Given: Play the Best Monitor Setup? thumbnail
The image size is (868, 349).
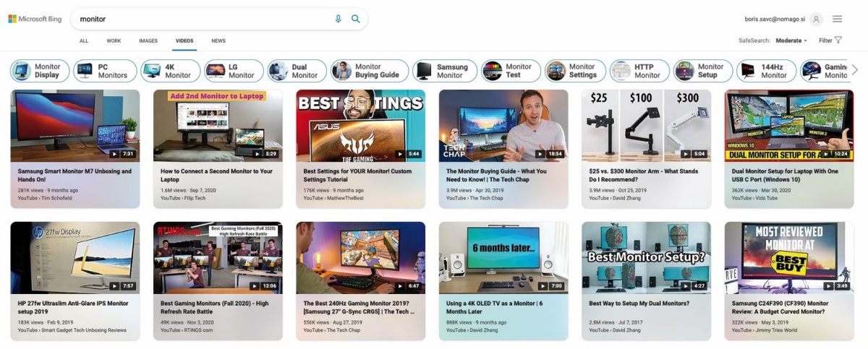Looking at the screenshot, I should point(647,257).
